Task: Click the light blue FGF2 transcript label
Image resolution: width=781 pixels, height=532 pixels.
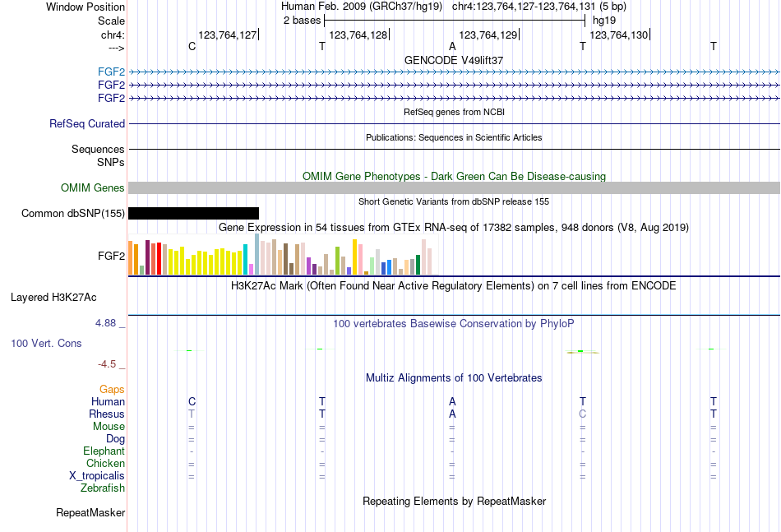Action: coord(111,72)
